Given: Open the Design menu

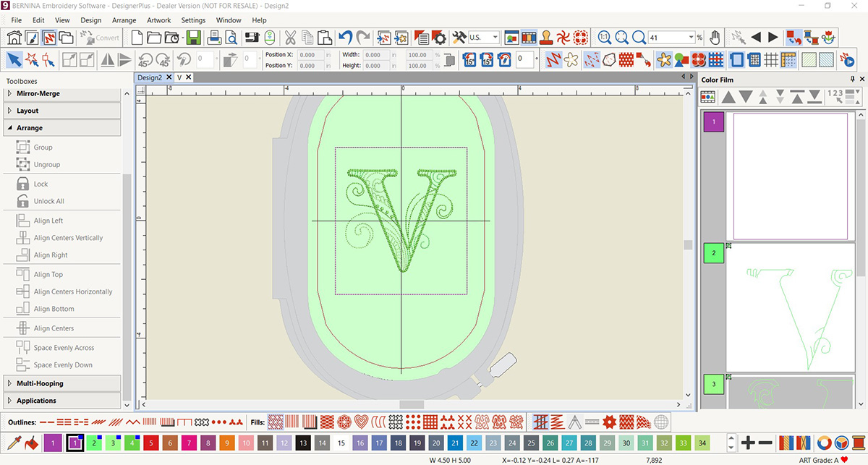Looking at the screenshot, I should (x=91, y=20).
